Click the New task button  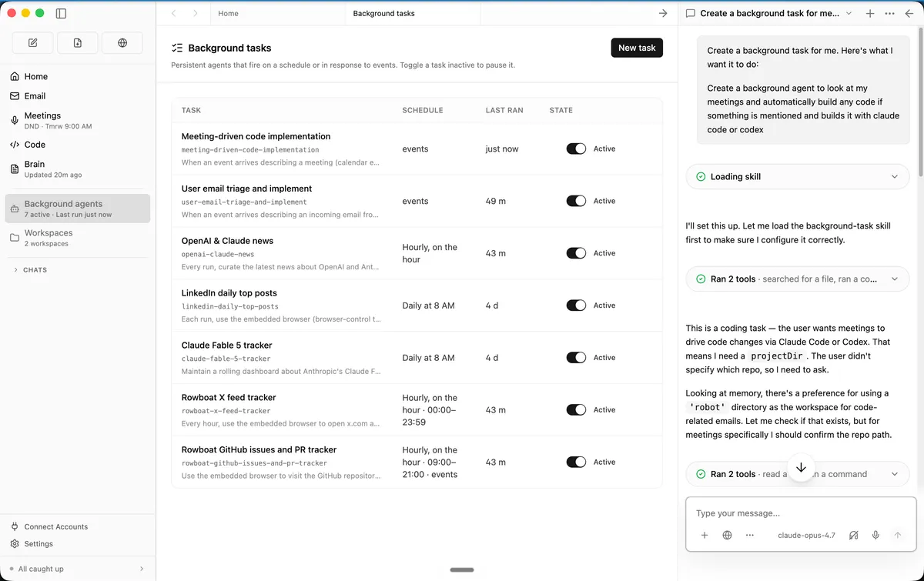pyautogui.click(x=637, y=48)
